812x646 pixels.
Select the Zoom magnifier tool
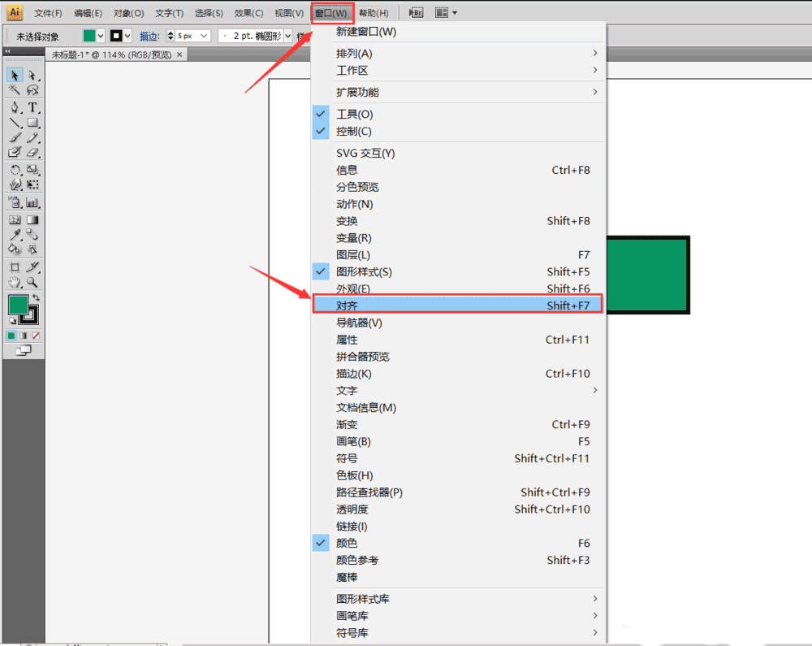coord(32,282)
